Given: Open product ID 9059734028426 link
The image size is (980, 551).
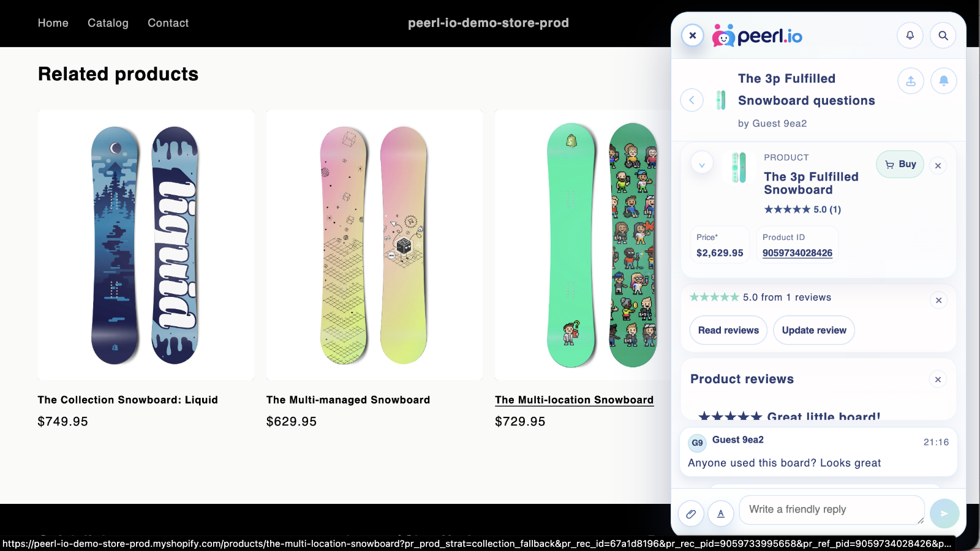Looking at the screenshot, I should 797,253.
